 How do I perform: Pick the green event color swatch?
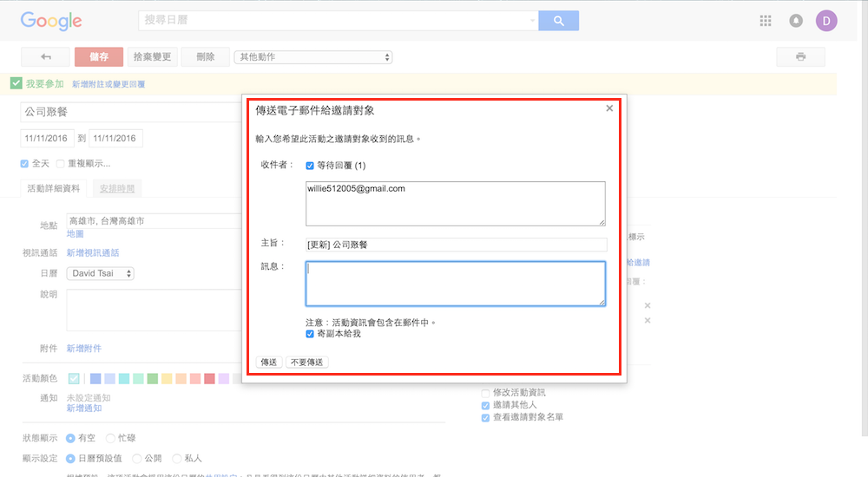click(x=153, y=378)
